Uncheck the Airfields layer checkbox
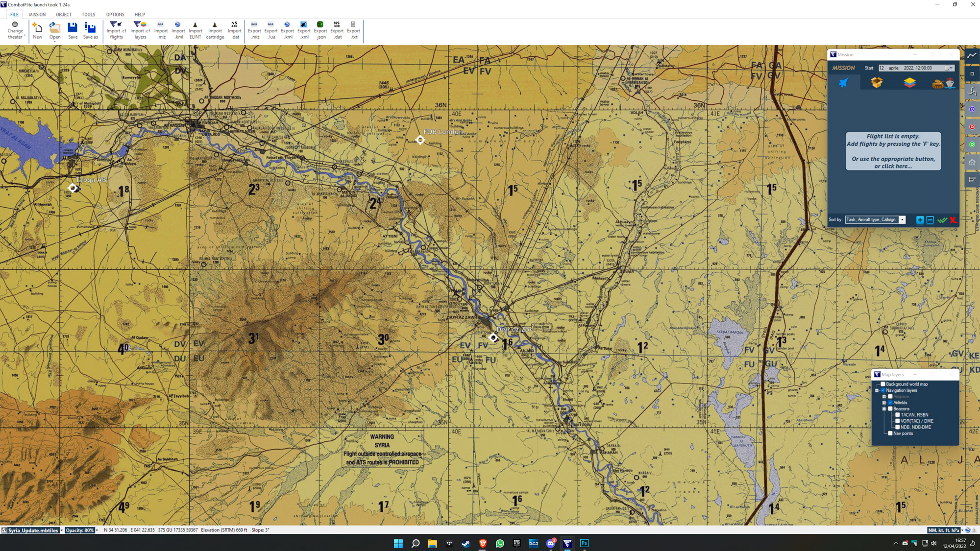The width and height of the screenshot is (980, 551). [x=890, y=403]
